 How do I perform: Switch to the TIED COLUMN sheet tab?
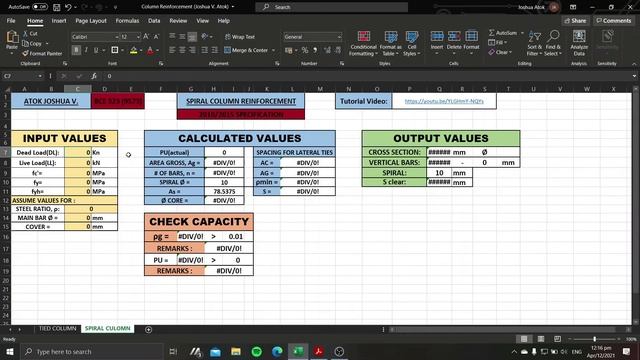pos(58,328)
